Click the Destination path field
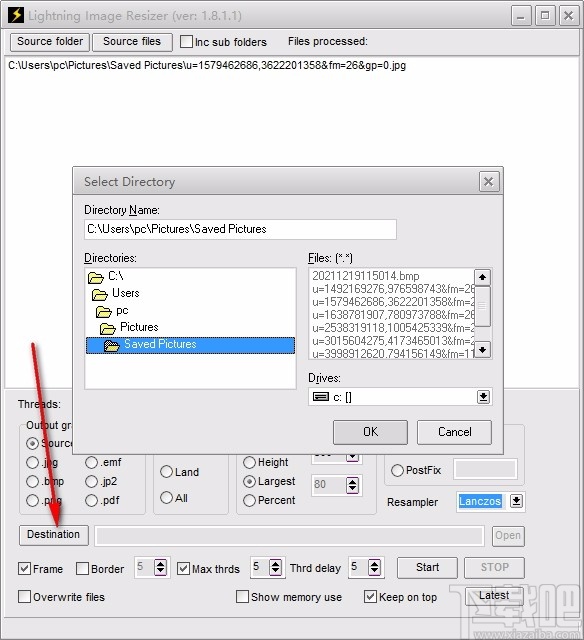584x640 pixels. (289, 536)
